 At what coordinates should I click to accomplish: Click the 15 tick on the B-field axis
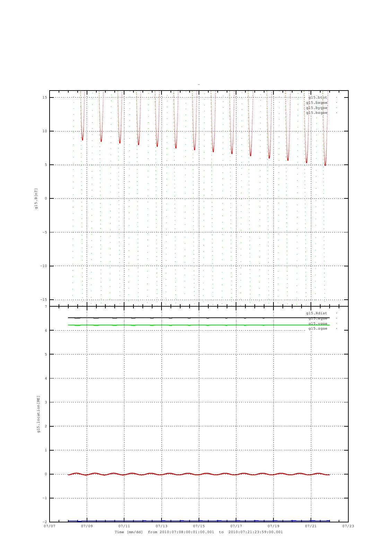point(45,97)
